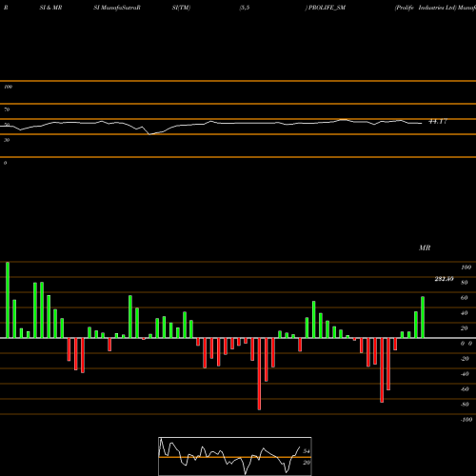
Task: Click the MR axis label -100
Action: [x=466, y=420]
